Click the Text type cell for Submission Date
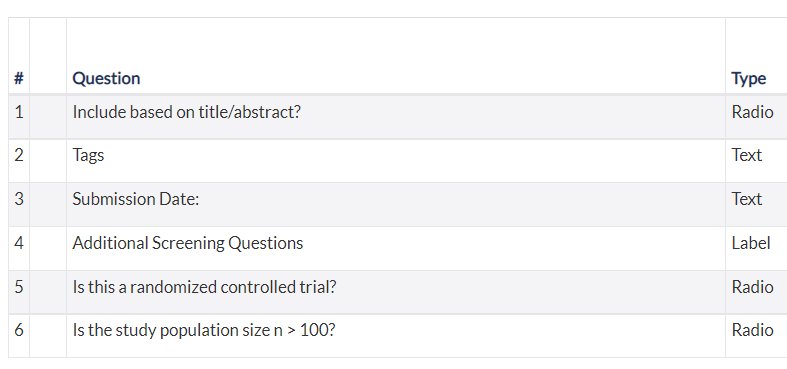 point(747,199)
